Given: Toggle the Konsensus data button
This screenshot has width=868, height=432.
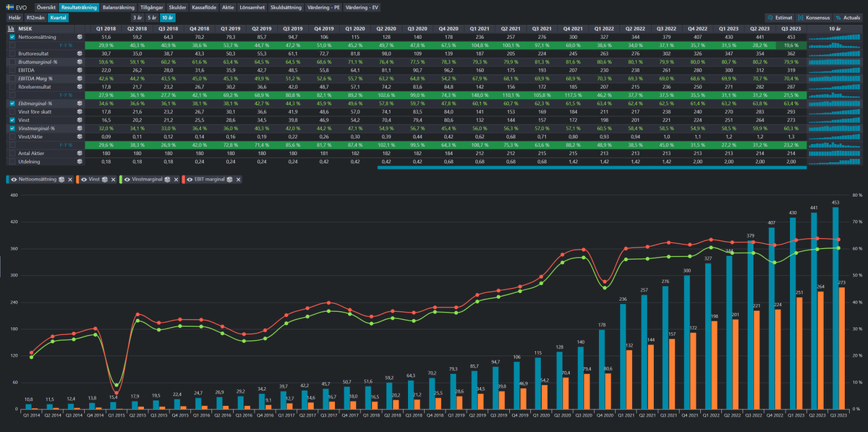Looking at the screenshot, I should click(x=813, y=17).
